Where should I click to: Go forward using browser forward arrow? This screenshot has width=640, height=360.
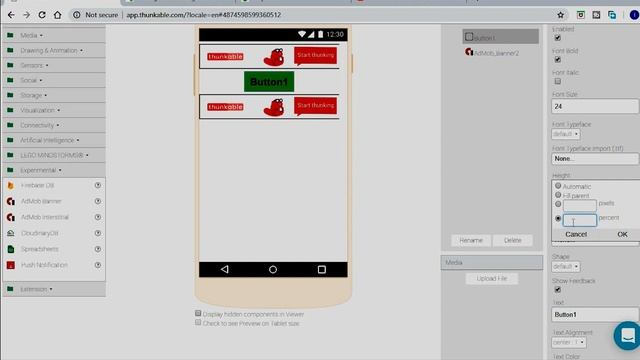[x=27, y=15]
